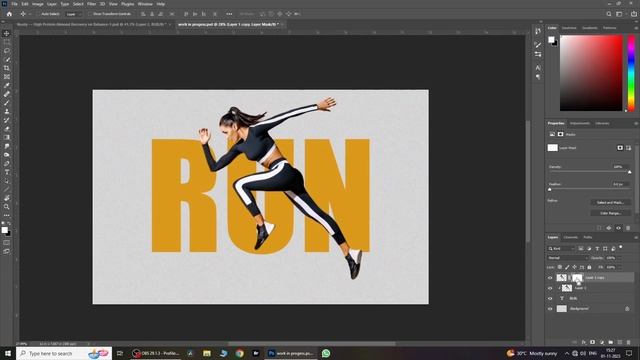This screenshot has height=360, width=640.
Task: Open WhatsApp from the taskbar
Action: tap(326, 353)
